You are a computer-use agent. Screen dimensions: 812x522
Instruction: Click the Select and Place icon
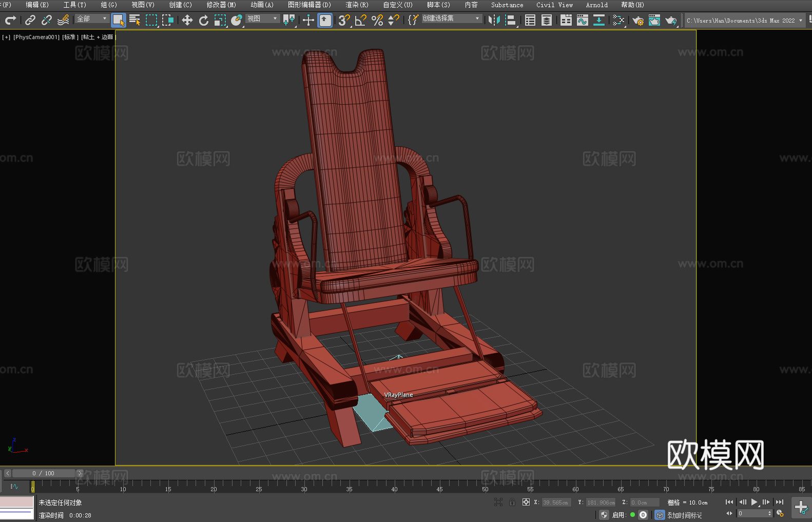click(x=237, y=21)
